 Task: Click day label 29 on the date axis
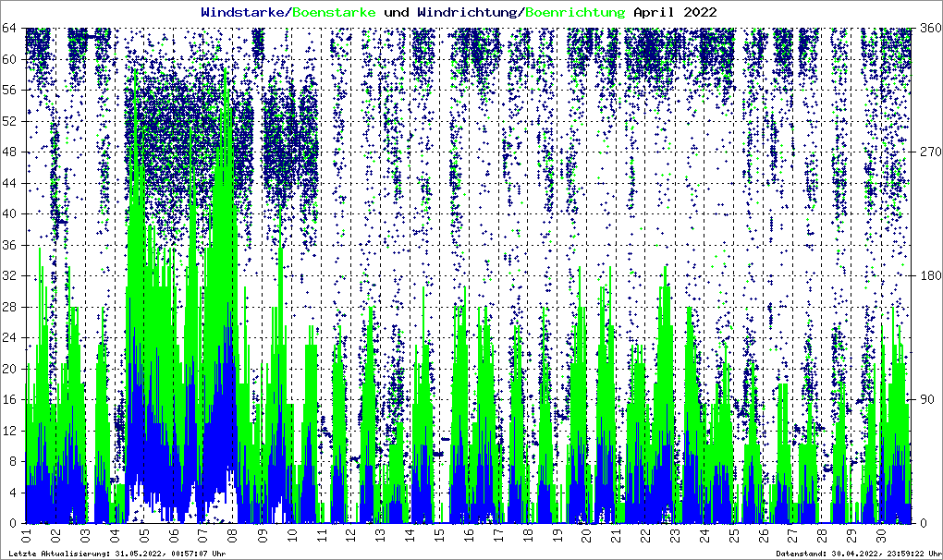[x=851, y=533]
